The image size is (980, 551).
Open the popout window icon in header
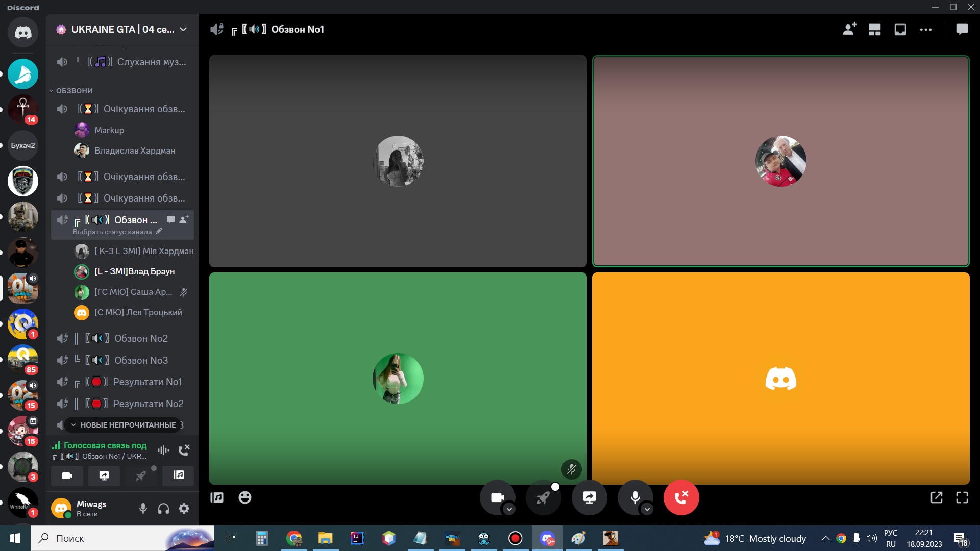point(900,30)
